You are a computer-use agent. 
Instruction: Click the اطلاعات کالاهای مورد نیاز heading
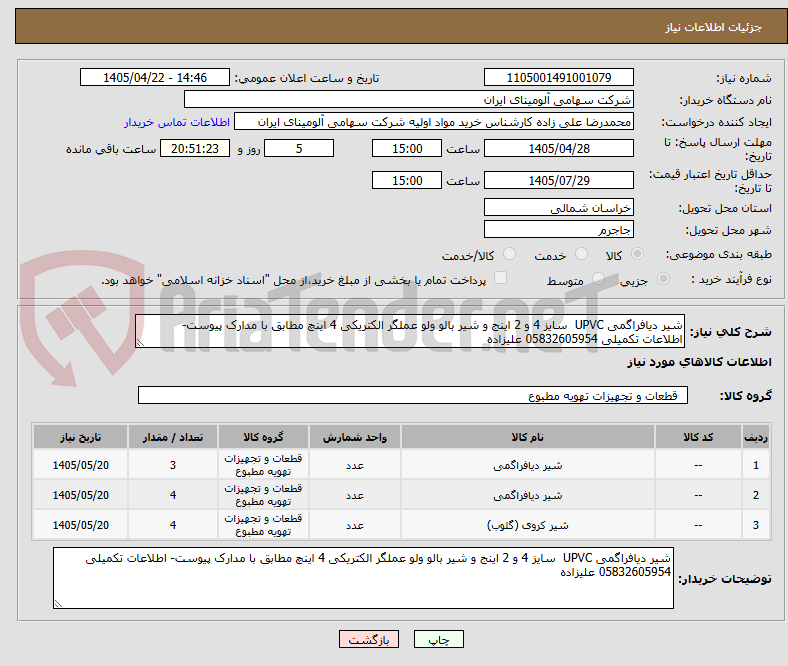[699, 362]
